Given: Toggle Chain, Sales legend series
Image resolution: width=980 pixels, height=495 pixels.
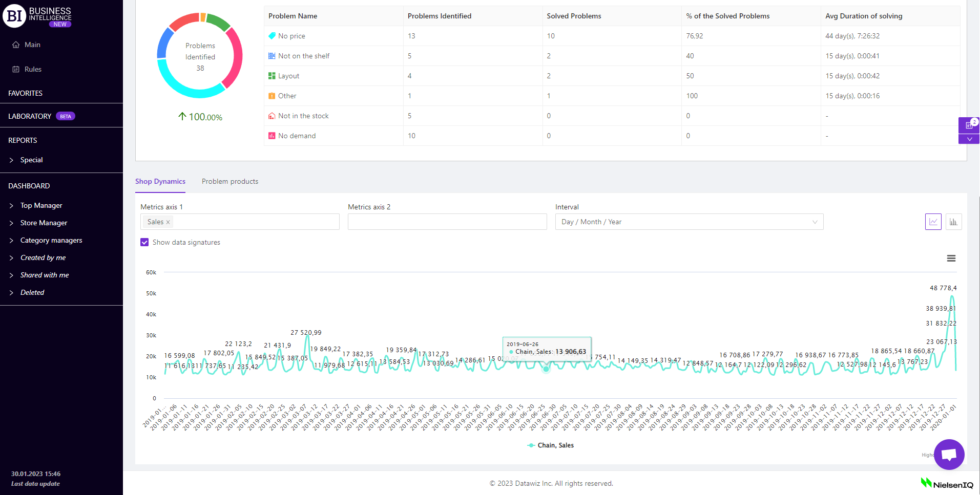Looking at the screenshot, I should coord(551,445).
